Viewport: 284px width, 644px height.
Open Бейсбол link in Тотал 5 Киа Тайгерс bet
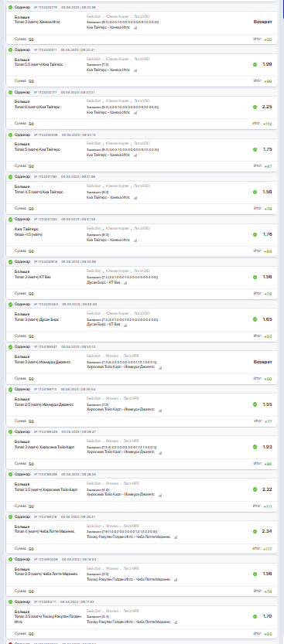[x=94, y=143]
